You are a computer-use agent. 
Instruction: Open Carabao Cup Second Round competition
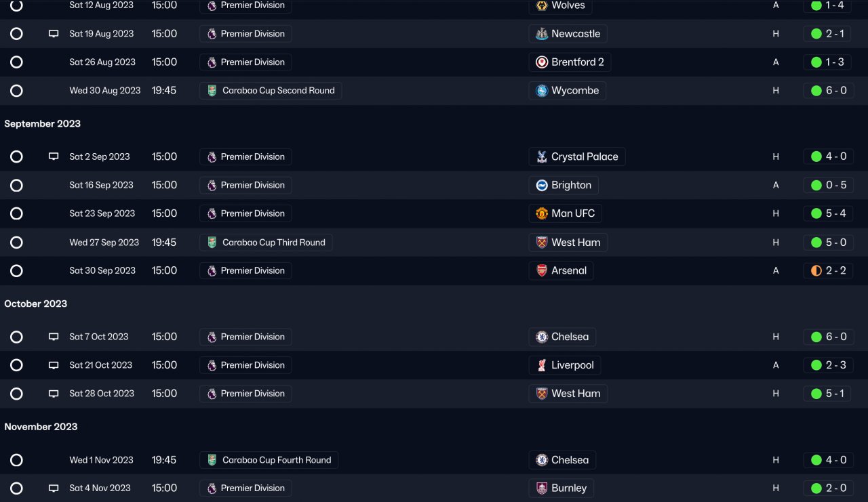(x=278, y=91)
